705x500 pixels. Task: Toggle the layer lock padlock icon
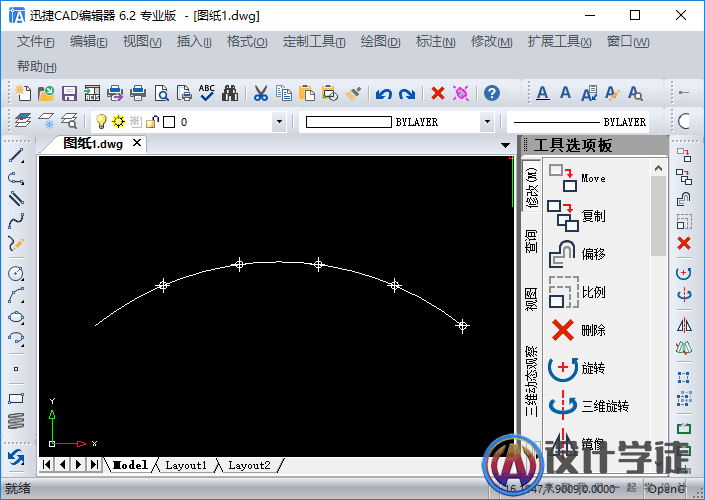[x=152, y=121]
